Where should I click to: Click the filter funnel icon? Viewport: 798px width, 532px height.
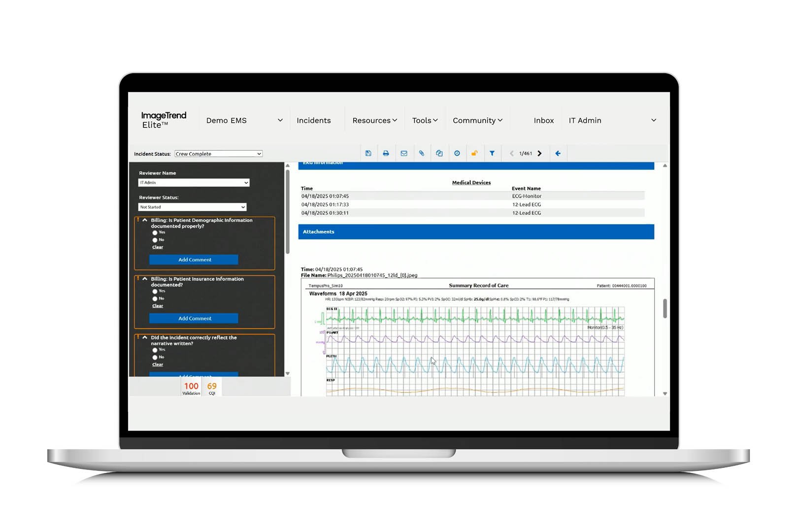tap(492, 153)
